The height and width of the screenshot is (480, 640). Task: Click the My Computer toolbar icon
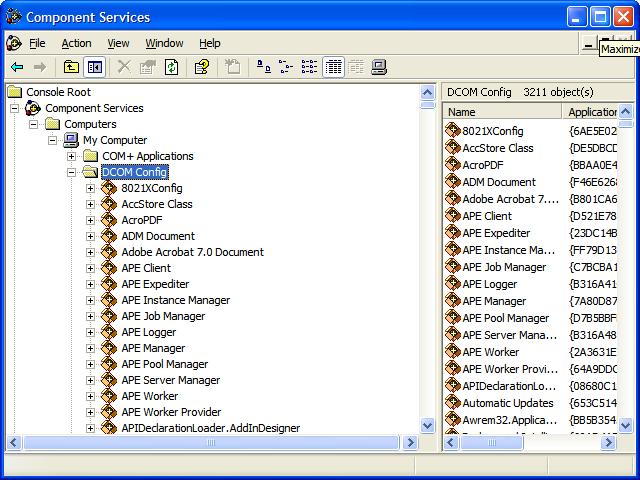click(x=379, y=67)
